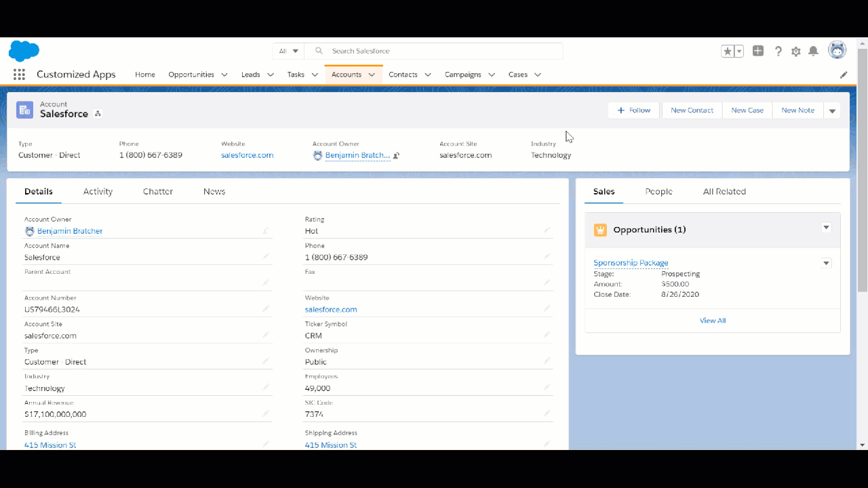Viewport: 868px width, 488px height.
Task: View account hierarchy icon beside Salesforce title
Action: tap(98, 114)
